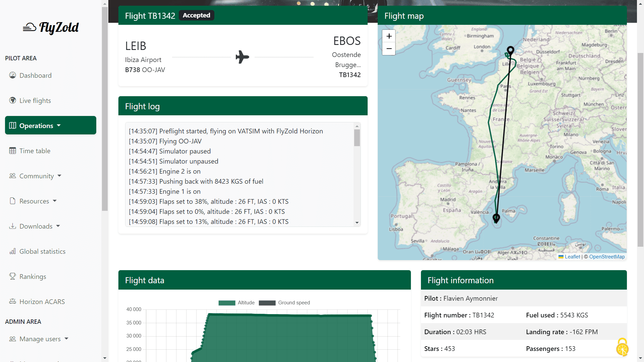Screen dimensions: 644x362
Task: Click the Live flights icon
Action: pyautogui.click(x=13, y=100)
